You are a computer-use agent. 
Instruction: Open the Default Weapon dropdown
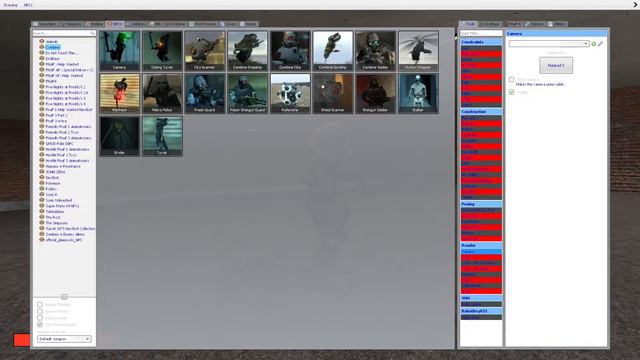pos(64,339)
